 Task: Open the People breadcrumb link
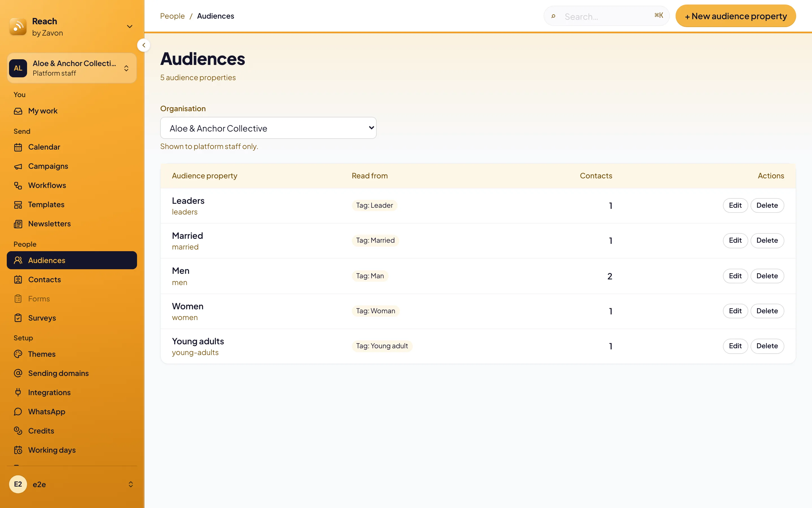point(173,16)
